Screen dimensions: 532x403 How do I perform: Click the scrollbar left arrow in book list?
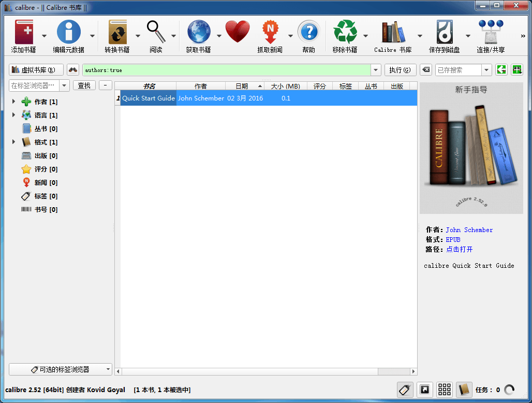coord(118,371)
